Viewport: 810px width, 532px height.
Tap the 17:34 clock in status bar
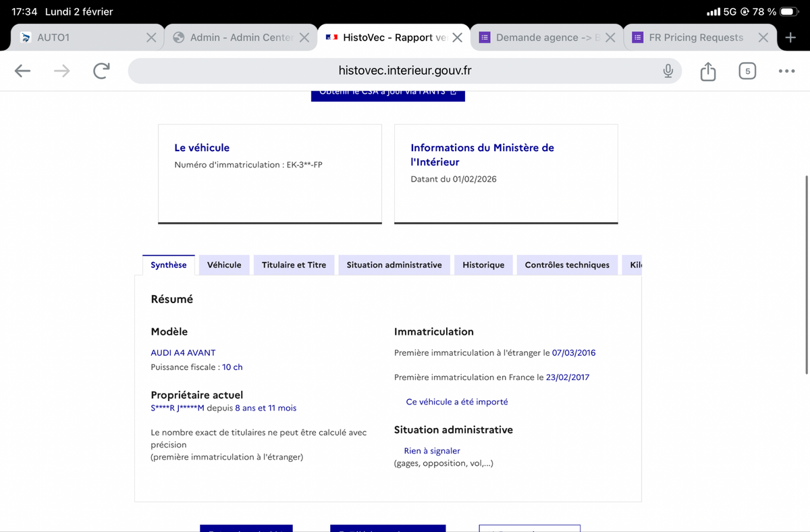pyautogui.click(x=24, y=11)
